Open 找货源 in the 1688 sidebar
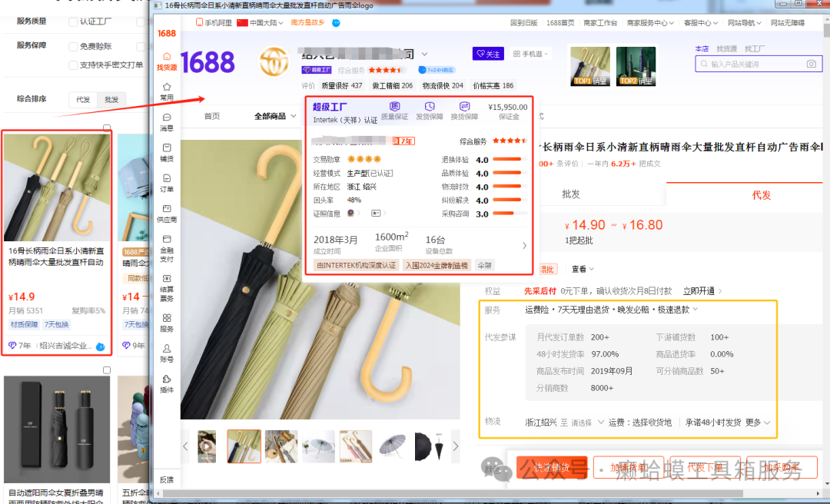Screen dimensions: 830x504 click(167, 61)
